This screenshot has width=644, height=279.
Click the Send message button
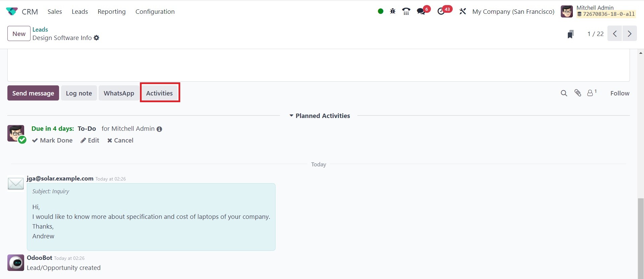pos(33,93)
